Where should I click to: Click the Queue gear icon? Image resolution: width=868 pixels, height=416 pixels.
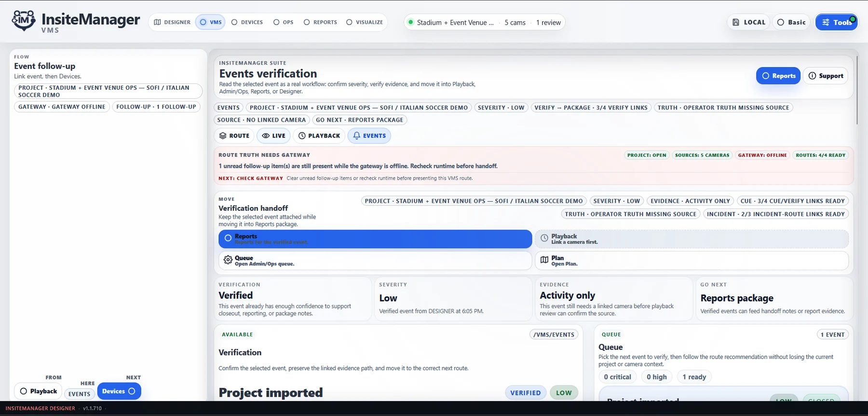click(x=228, y=260)
